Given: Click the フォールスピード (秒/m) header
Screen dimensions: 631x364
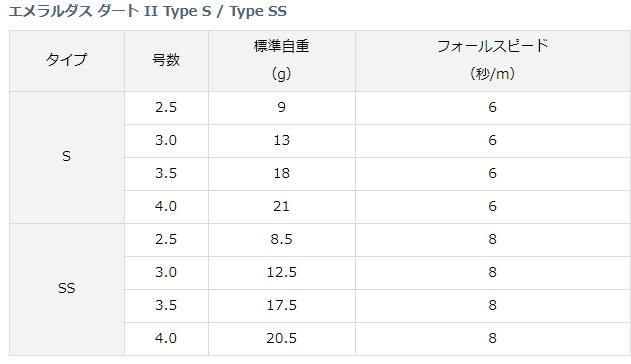Looking at the screenshot, I should [493, 61].
